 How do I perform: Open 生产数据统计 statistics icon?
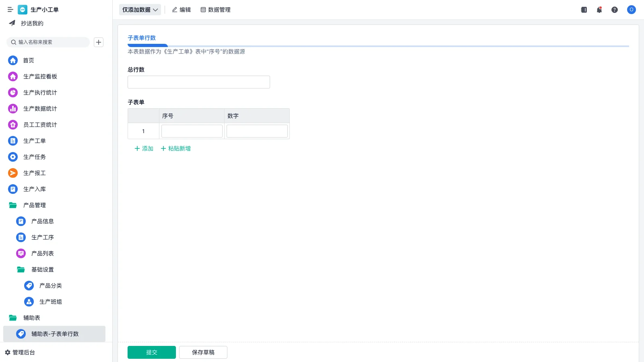pos(12,109)
